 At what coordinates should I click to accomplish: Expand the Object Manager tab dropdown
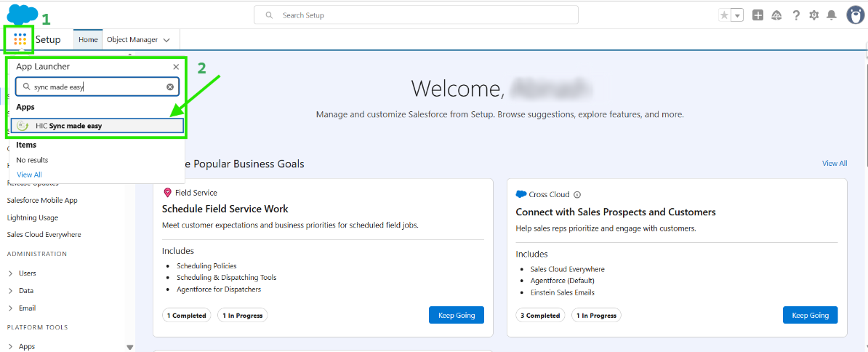(x=167, y=40)
